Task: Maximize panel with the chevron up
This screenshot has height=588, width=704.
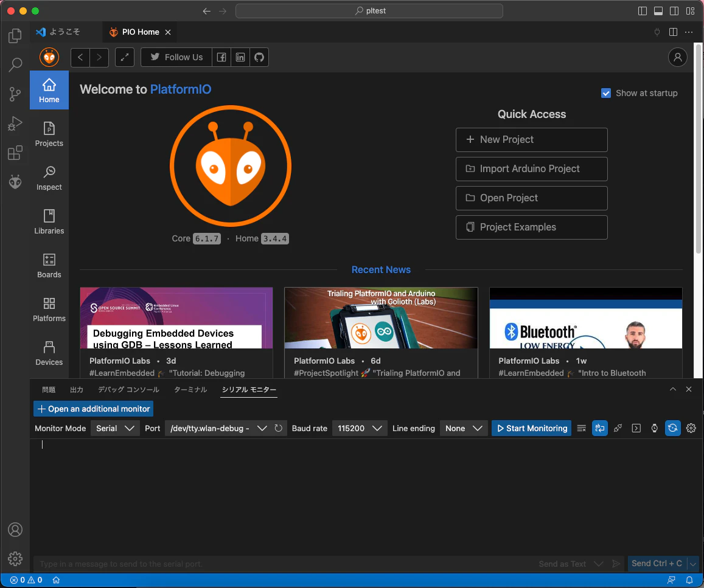Action: click(x=672, y=389)
